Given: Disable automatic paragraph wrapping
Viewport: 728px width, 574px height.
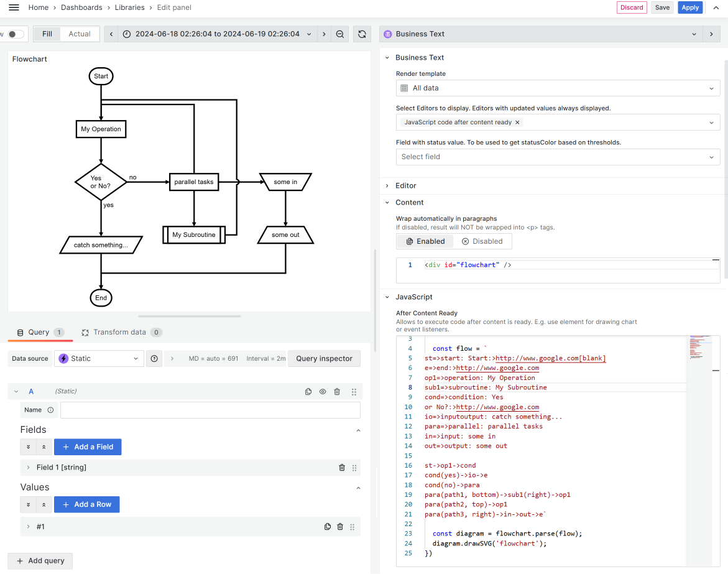Looking at the screenshot, I should 483,241.
